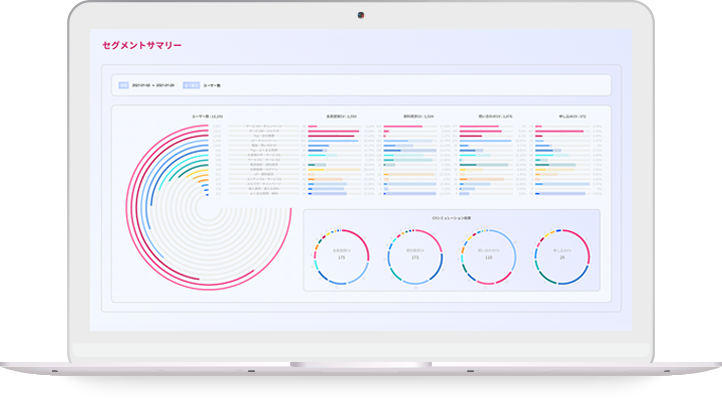
Task: Click the blue date label tag in filter bar
Action: pyautogui.click(x=124, y=86)
